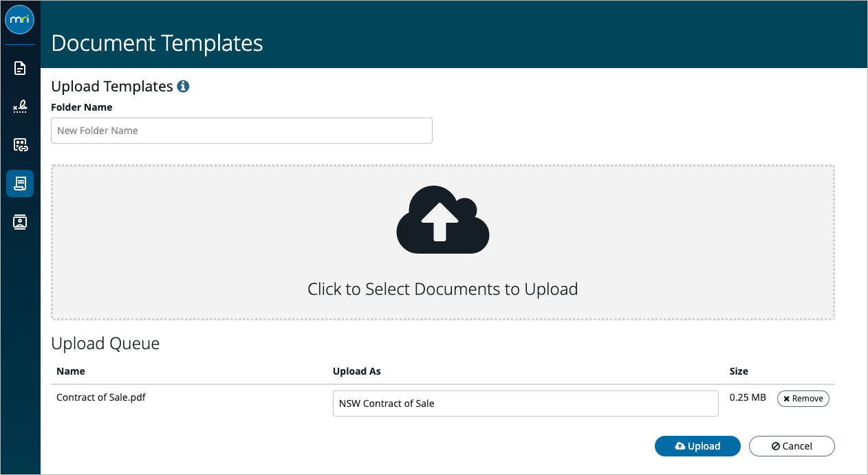Screen dimensions: 868x475
Task: Open the documents page icon in sidebar
Action: pyautogui.click(x=20, y=68)
